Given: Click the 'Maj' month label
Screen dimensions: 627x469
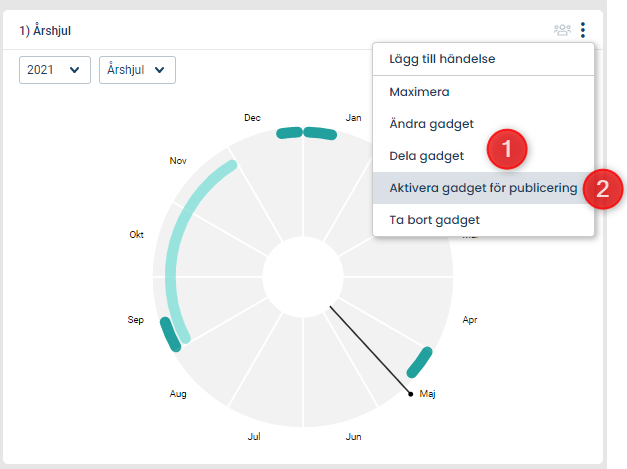Looking at the screenshot, I should pyautogui.click(x=427, y=394).
